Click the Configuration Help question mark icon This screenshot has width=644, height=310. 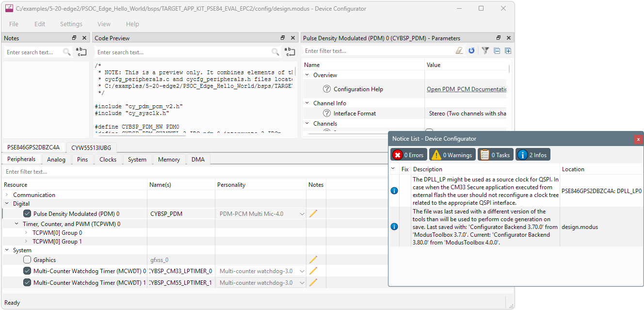(x=327, y=89)
